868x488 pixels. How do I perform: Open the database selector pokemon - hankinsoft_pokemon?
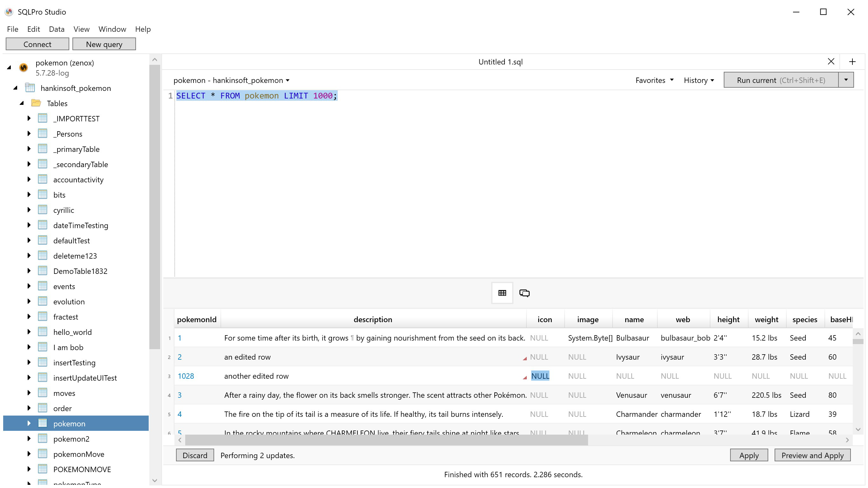tap(232, 80)
